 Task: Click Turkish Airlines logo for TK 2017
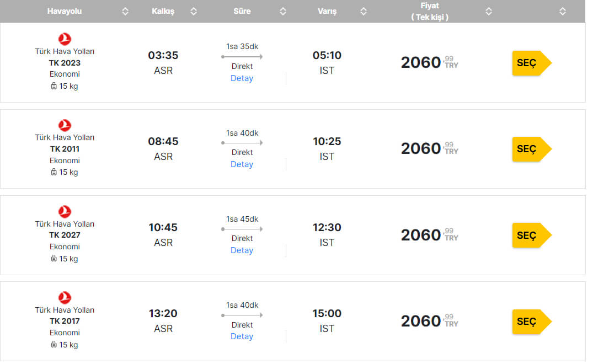tap(65, 297)
